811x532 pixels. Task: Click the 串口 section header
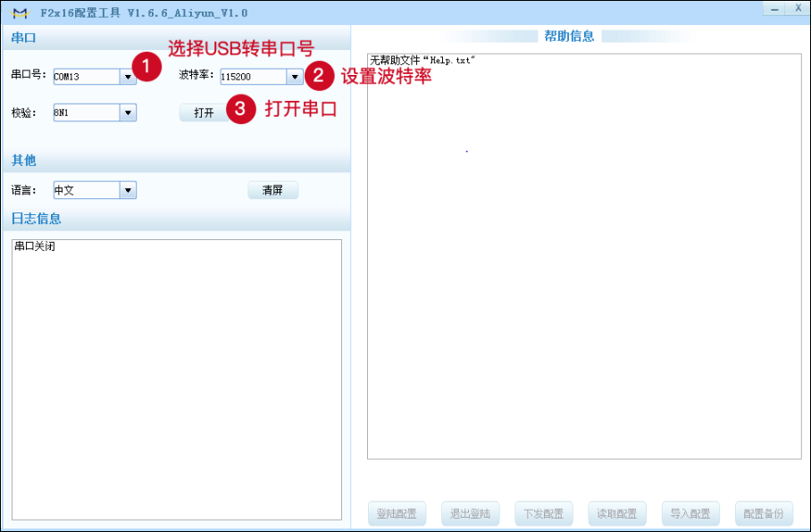[23, 37]
